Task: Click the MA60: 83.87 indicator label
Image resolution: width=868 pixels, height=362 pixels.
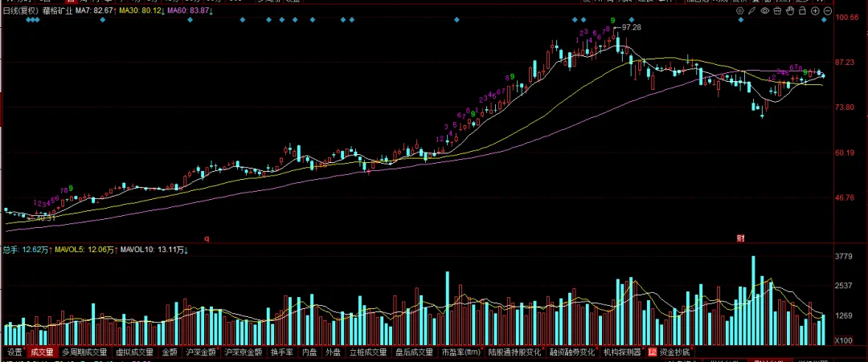Action: pyautogui.click(x=190, y=10)
